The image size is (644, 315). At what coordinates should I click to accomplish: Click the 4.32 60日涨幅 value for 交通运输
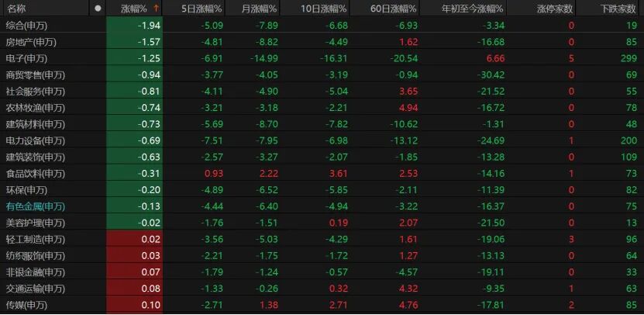tap(408, 289)
